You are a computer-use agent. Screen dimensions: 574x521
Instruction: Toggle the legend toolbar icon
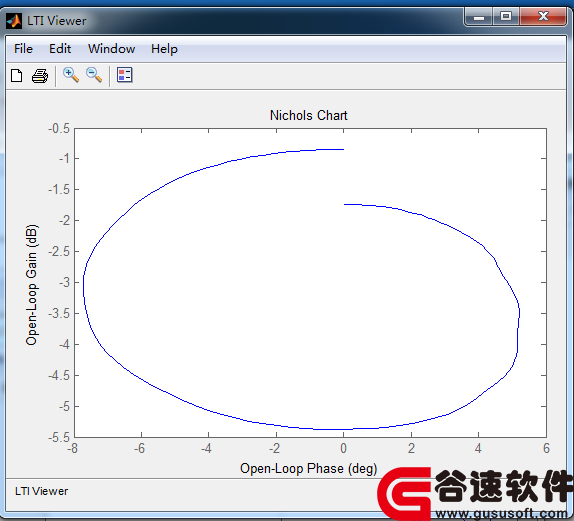coord(124,75)
